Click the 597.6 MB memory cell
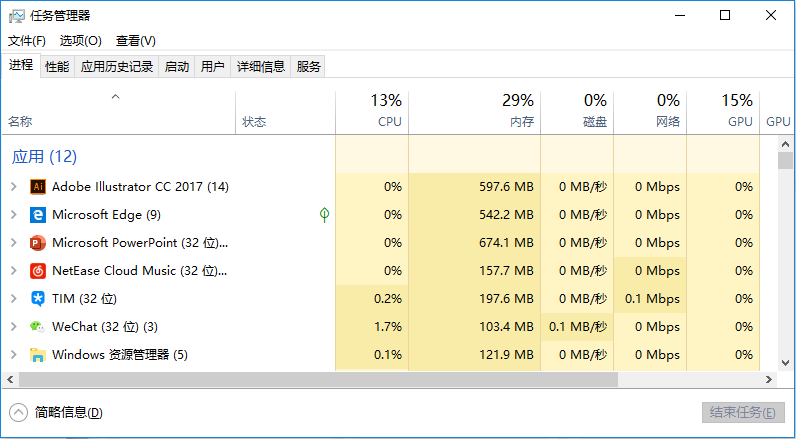796x439 pixels. [475, 187]
